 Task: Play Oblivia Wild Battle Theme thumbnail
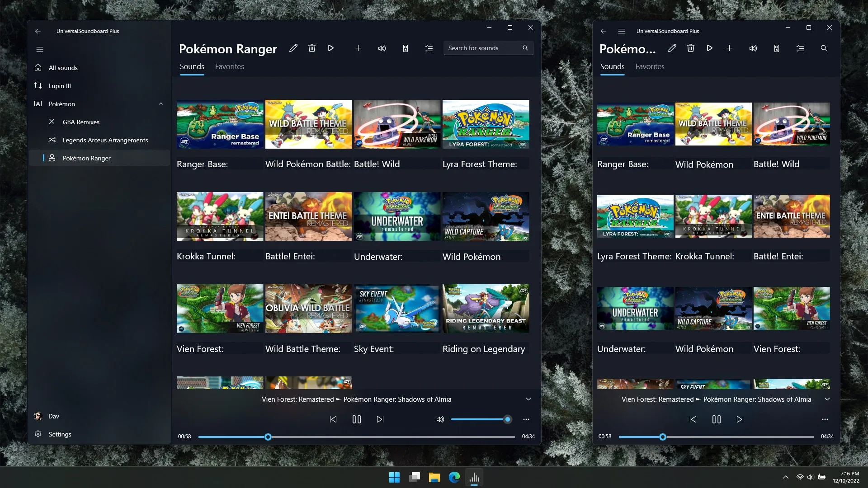(x=309, y=309)
